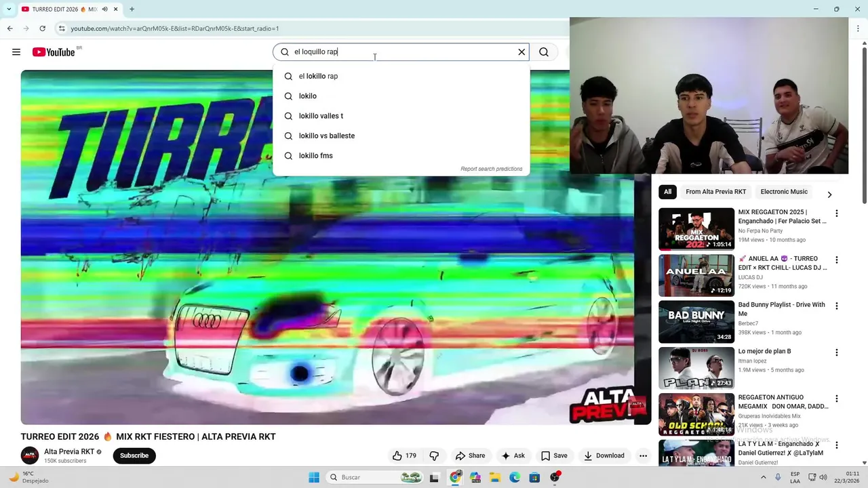The width and height of the screenshot is (868, 488).
Task: Close the TURREO EDIT 2026 tab
Action: 116,9
